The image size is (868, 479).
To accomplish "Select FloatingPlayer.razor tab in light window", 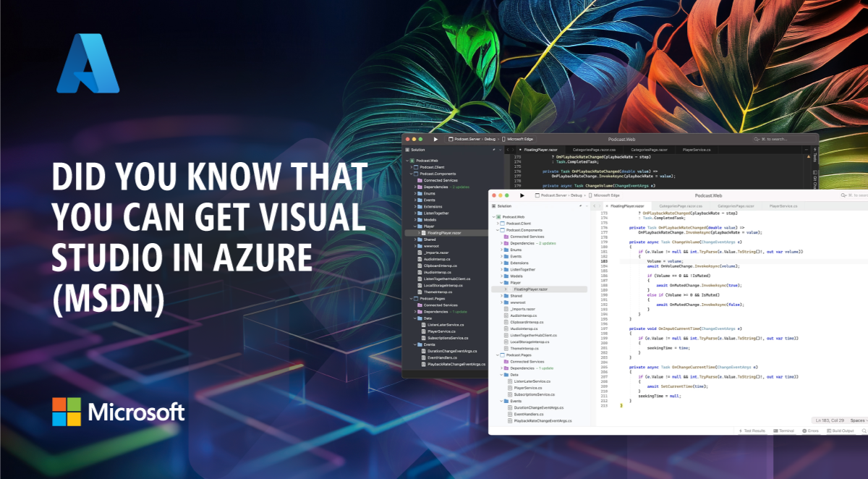I will [629, 206].
